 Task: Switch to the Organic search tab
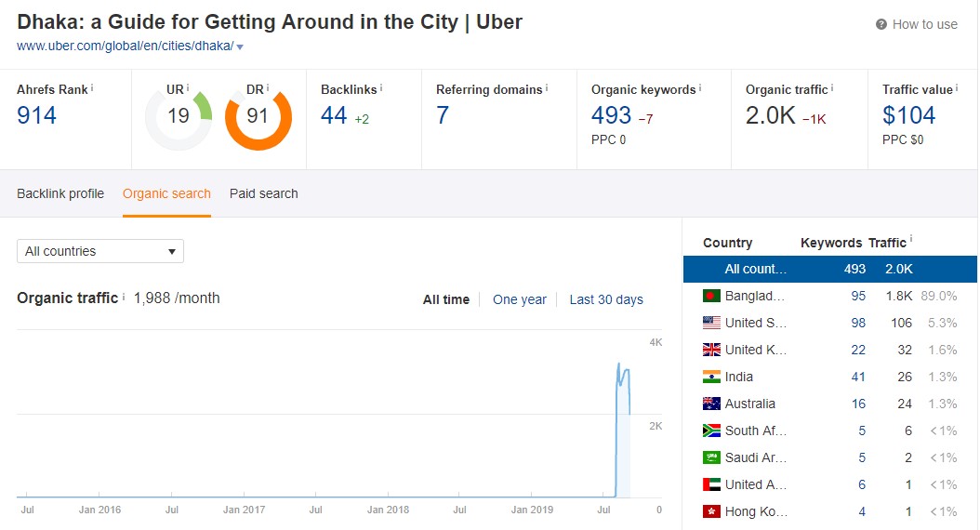click(166, 193)
